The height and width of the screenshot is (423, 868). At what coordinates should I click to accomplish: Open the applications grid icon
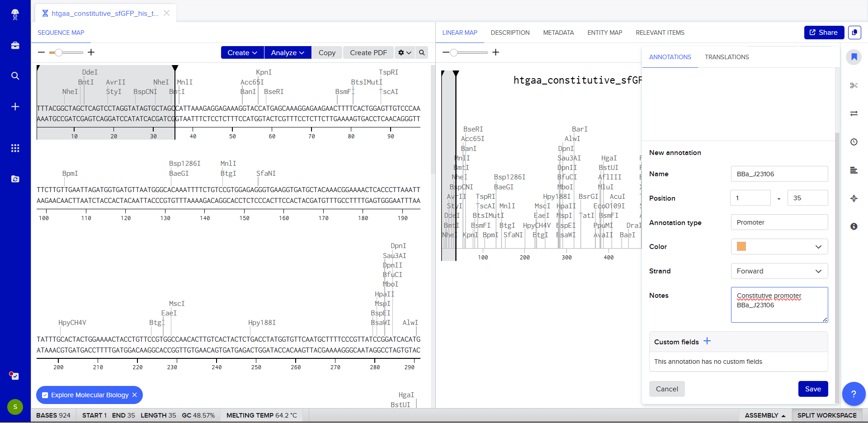[15, 148]
